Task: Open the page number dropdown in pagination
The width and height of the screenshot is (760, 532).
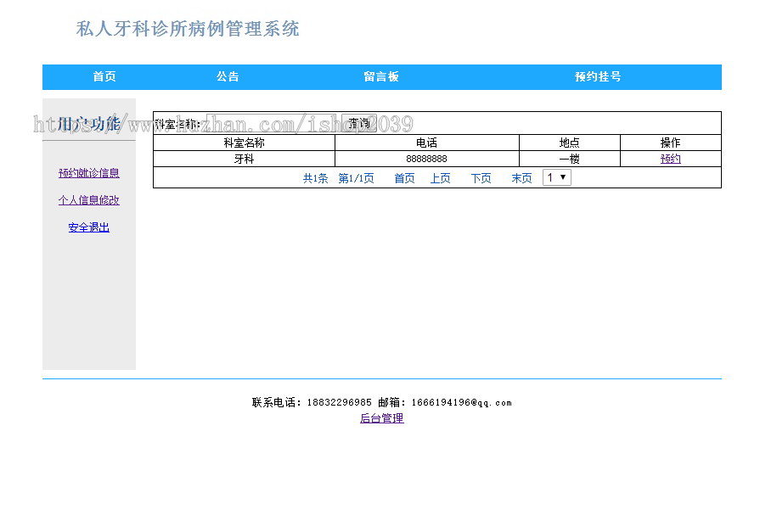Action: click(556, 176)
